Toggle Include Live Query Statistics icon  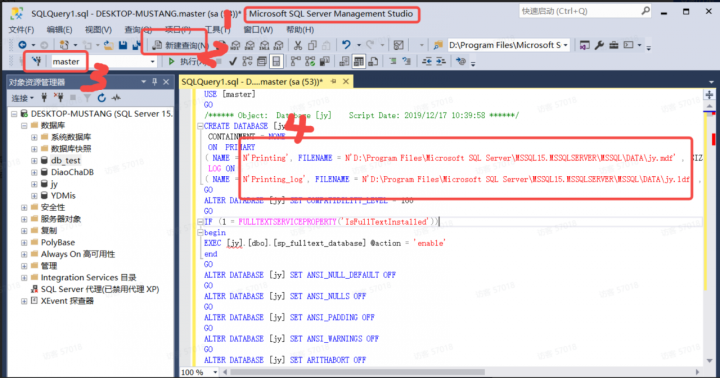pos(310,61)
